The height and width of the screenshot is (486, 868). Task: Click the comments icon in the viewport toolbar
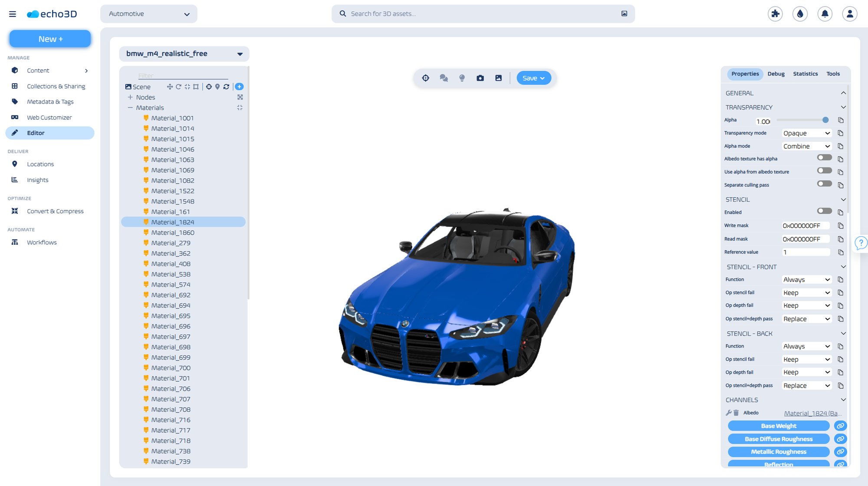coord(444,78)
